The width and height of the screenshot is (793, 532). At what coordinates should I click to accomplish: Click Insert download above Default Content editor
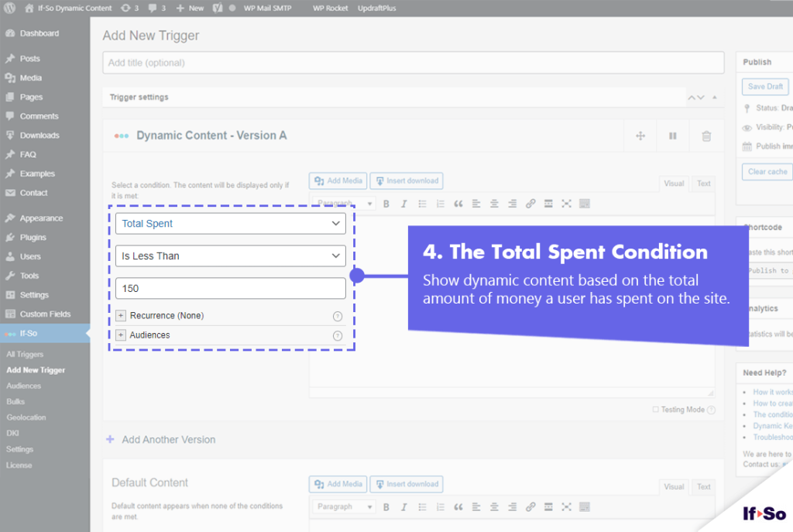pyautogui.click(x=407, y=484)
